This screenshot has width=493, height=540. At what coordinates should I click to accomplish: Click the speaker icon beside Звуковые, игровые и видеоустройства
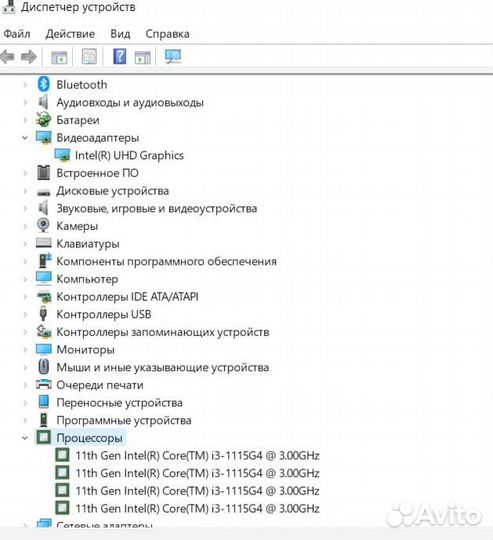pyautogui.click(x=43, y=208)
